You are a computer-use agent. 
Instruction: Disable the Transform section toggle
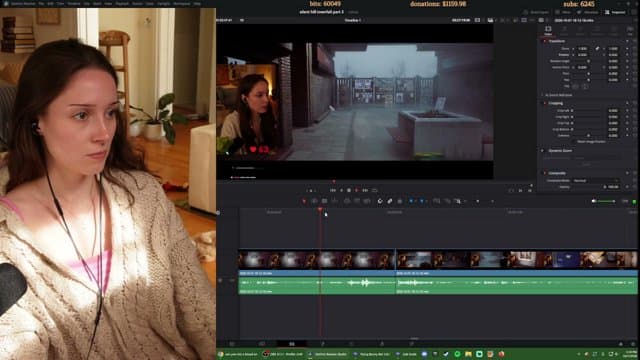click(x=545, y=41)
